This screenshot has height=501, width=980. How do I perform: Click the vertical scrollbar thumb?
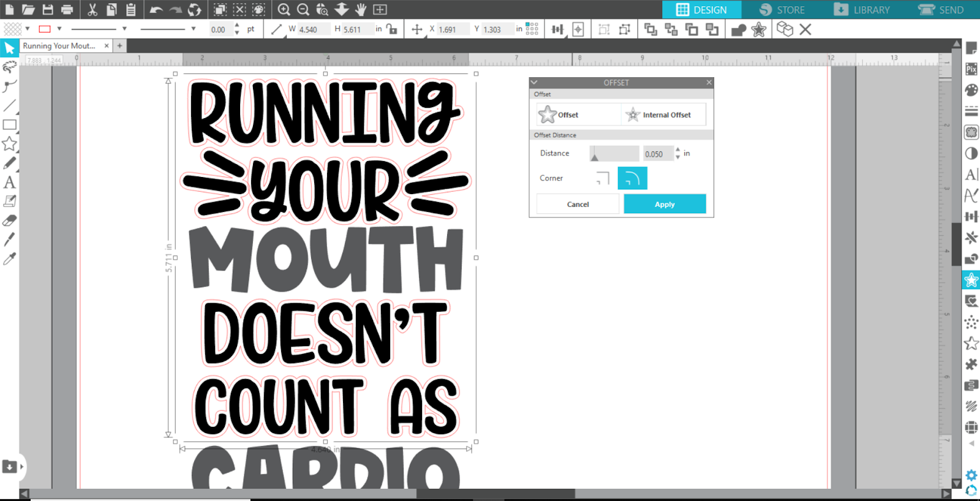pyautogui.click(x=956, y=244)
